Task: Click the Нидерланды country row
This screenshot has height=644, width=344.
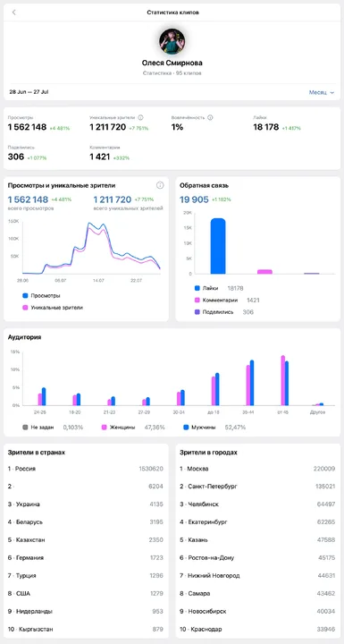Action: click(86, 611)
